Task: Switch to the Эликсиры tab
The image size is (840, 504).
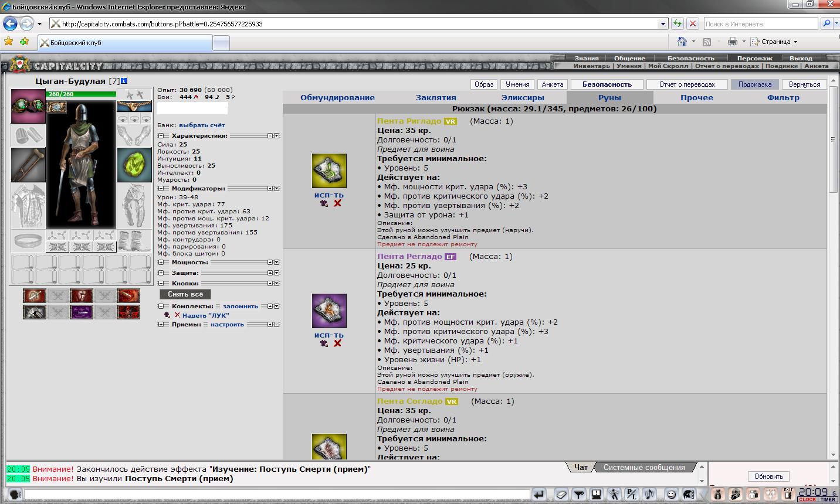Action: [523, 98]
